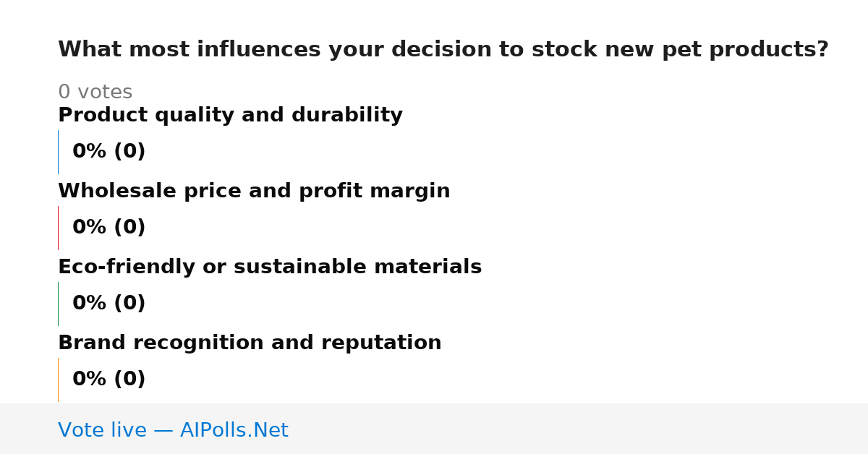Click the (0) vote count under Product quality
The image size is (868, 454).
click(129, 152)
